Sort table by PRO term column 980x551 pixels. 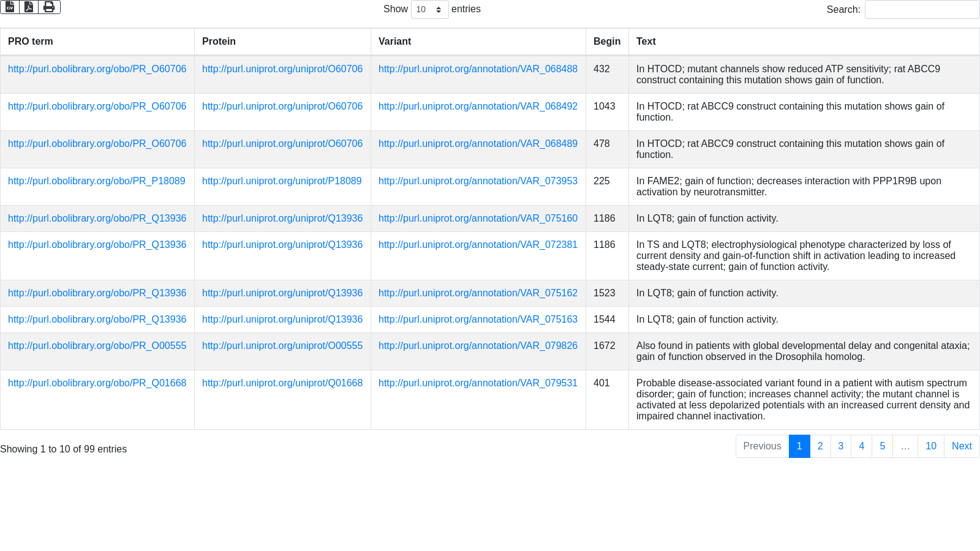point(31,42)
